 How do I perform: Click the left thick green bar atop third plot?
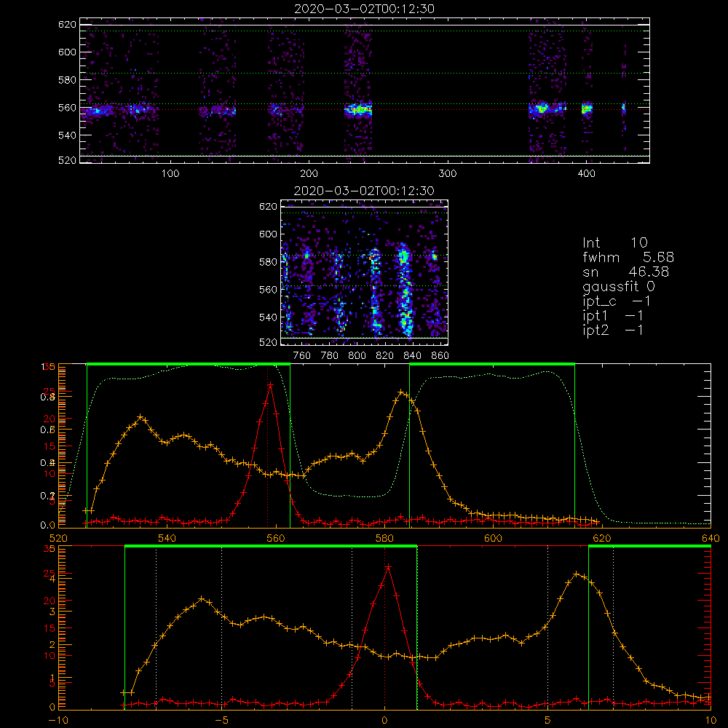[x=189, y=364]
